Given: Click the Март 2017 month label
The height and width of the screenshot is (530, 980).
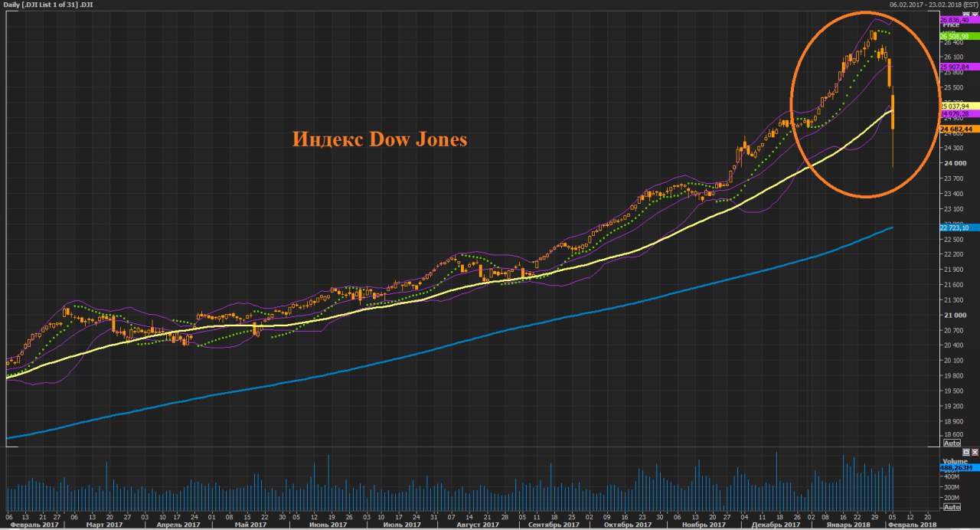Looking at the screenshot, I should click(104, 525).
